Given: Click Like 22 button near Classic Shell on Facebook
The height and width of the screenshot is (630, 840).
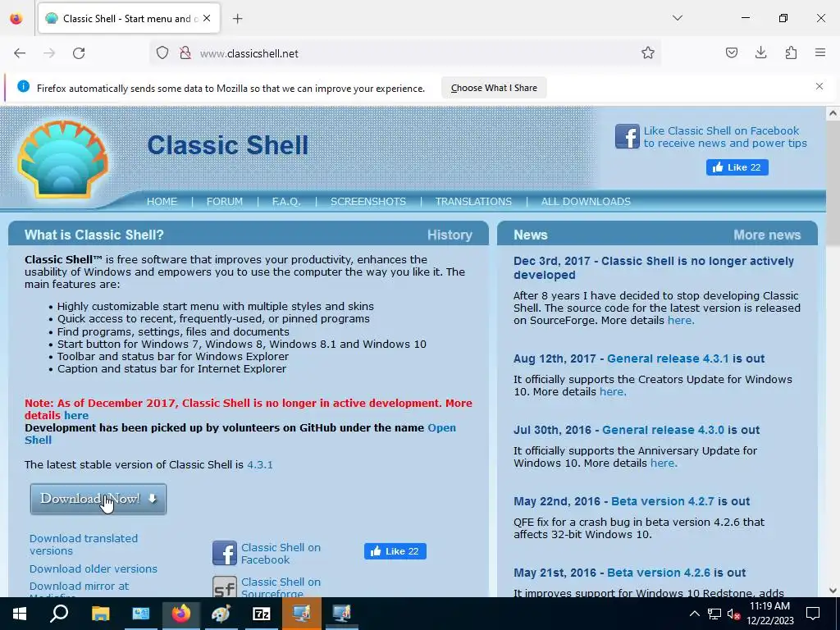Looking at the screenshot, I should click(395, 551).
